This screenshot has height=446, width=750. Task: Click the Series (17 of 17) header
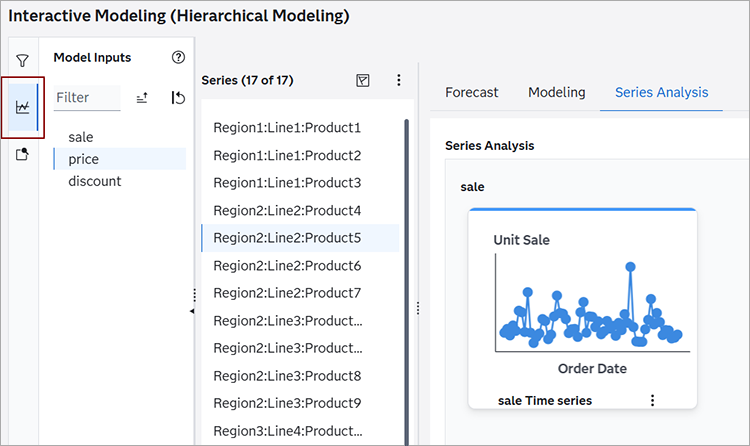(247, 80)
